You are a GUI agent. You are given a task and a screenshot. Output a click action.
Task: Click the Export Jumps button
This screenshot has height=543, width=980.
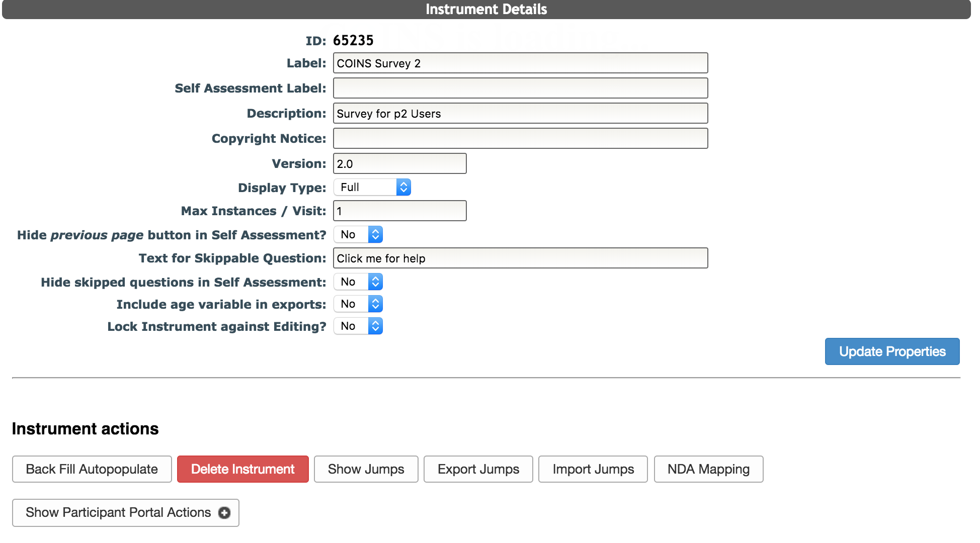coord(478,469)
